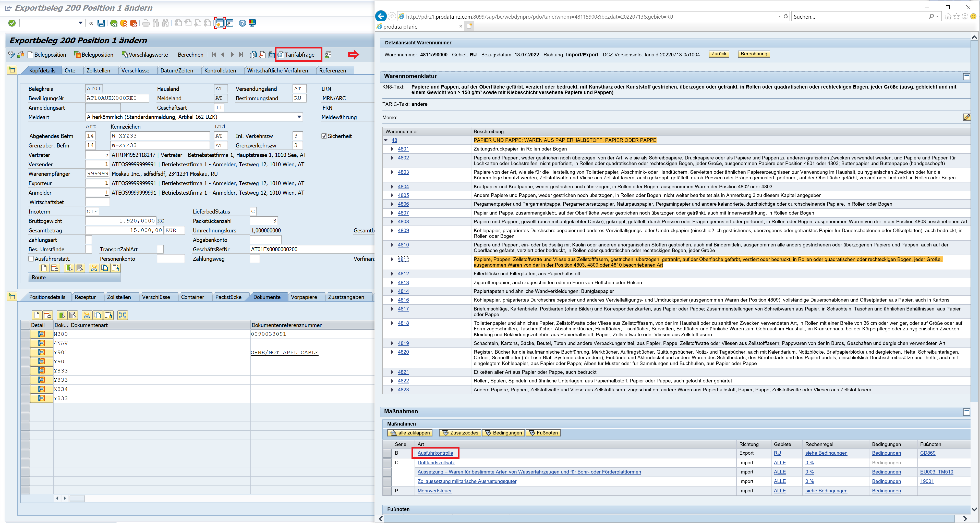This screenshot has height=523, width=980.
Task: Click the green Enter checkmark icon
Action: (12, 23)
